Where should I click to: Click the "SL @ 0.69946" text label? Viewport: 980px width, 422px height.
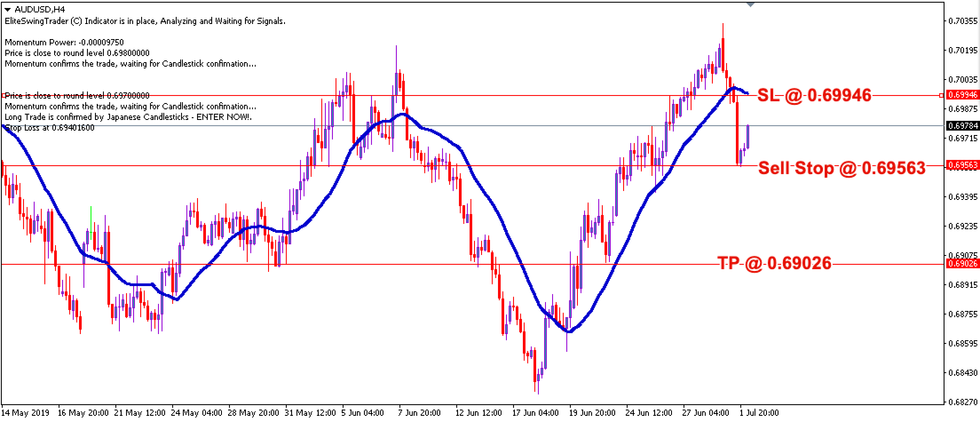click(x=814, y=95)
